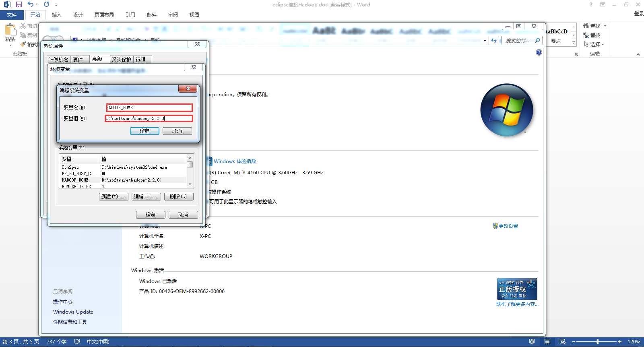Click the refresh icon in Control Panel address bar
The height and width of the screenshot is (347, 644).
point(494,40)
